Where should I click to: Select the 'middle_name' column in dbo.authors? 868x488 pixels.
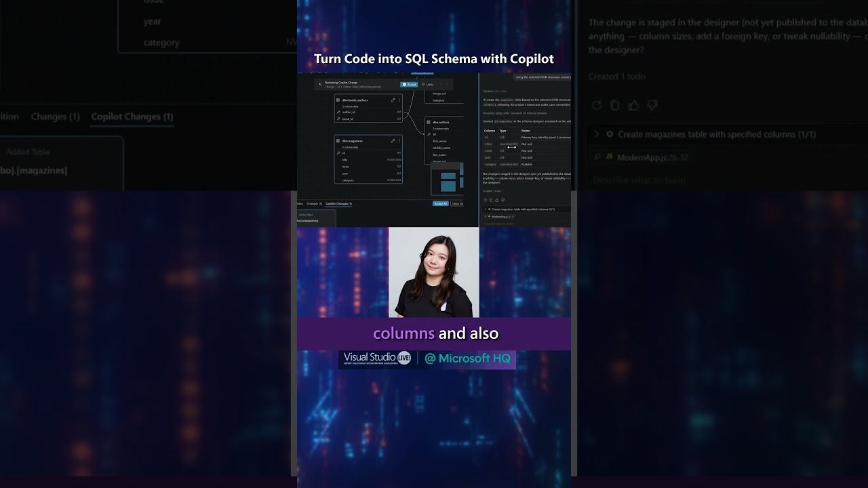pos(441,148)
